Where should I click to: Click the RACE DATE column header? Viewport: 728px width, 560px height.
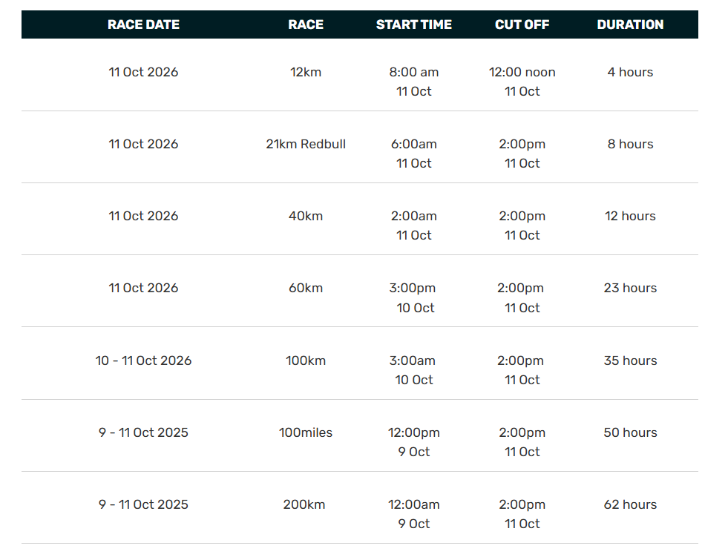[x=143, y=24]
